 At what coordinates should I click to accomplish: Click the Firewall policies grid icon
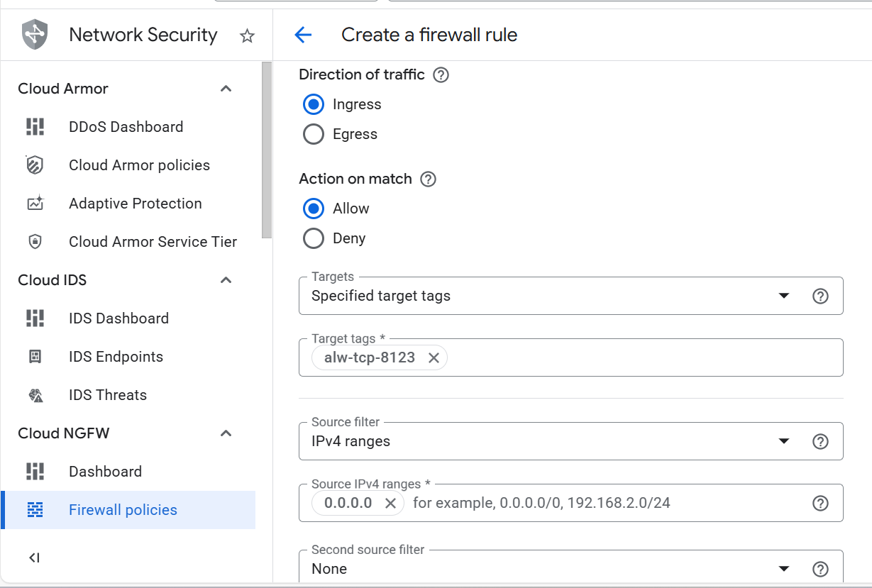point(35,509)
